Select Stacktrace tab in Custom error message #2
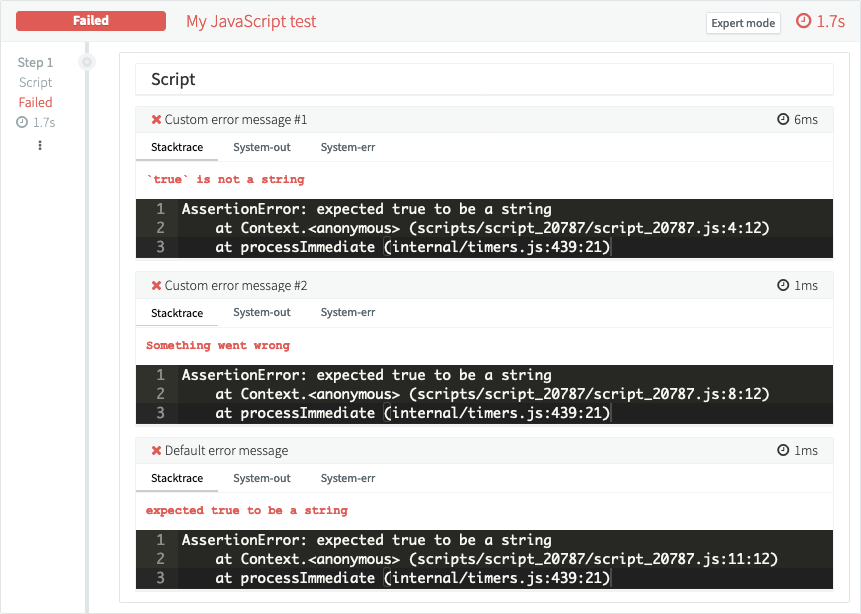The height and width of the screenshot is (614, 861). (177, 313)
